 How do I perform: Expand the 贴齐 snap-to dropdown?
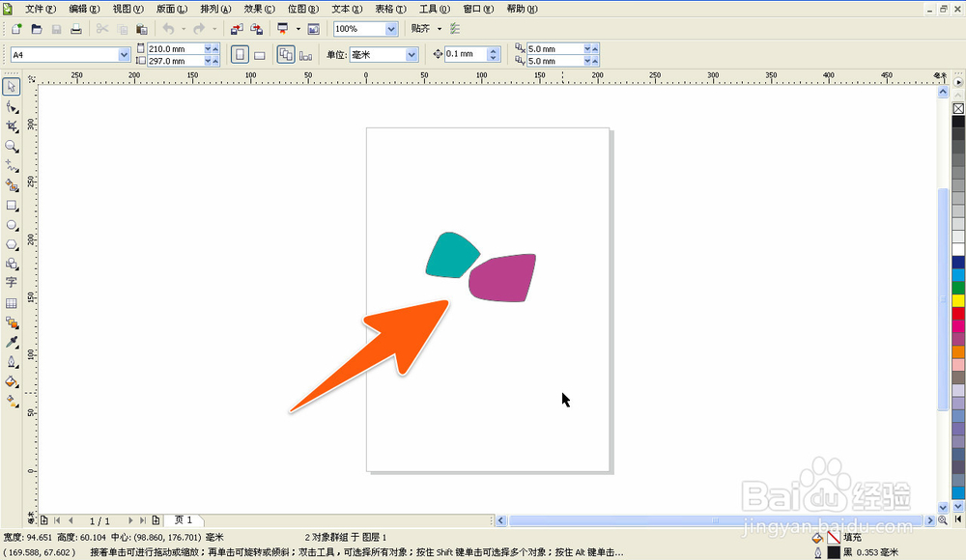pyautogui.click(x=440, y=29)
